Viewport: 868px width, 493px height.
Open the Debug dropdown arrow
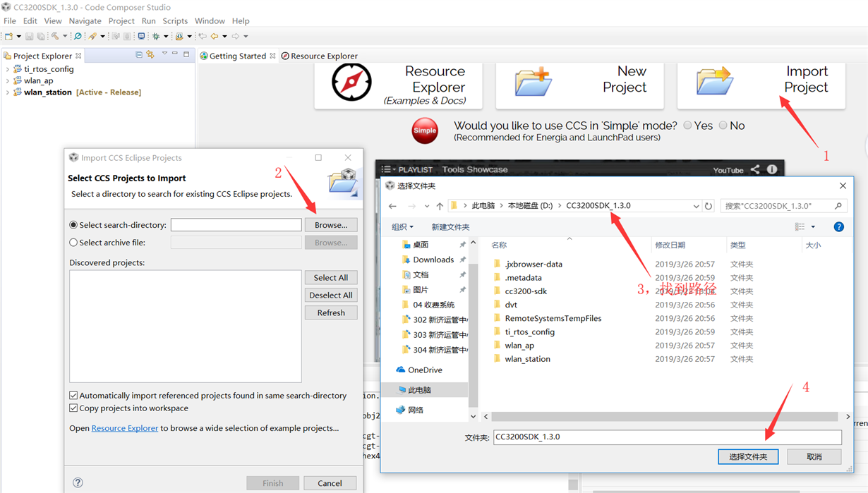point(166,36)
